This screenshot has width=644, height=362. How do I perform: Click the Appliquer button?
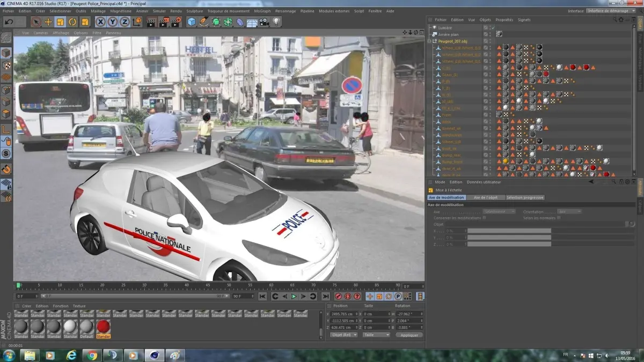tap(409, 335)
